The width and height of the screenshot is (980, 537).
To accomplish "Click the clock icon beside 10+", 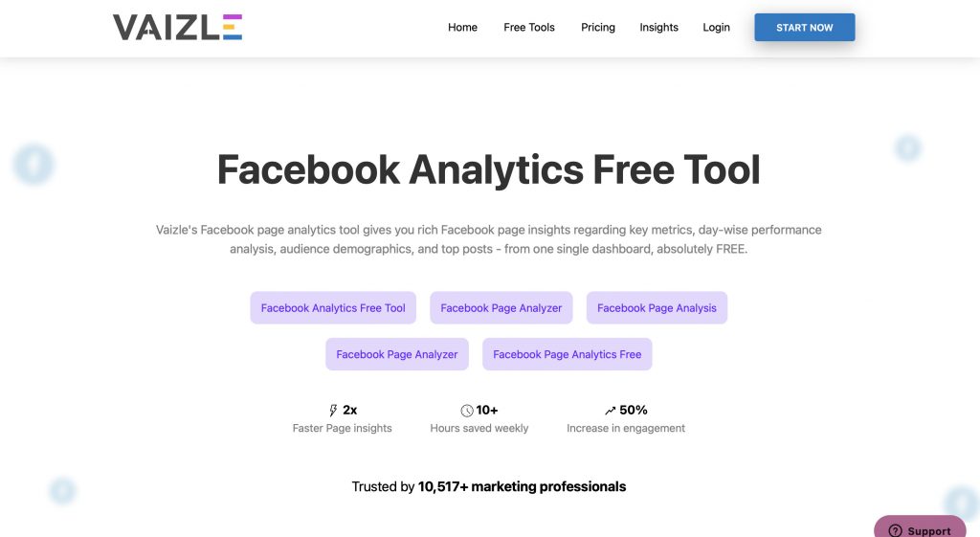I will coord(467,411).
